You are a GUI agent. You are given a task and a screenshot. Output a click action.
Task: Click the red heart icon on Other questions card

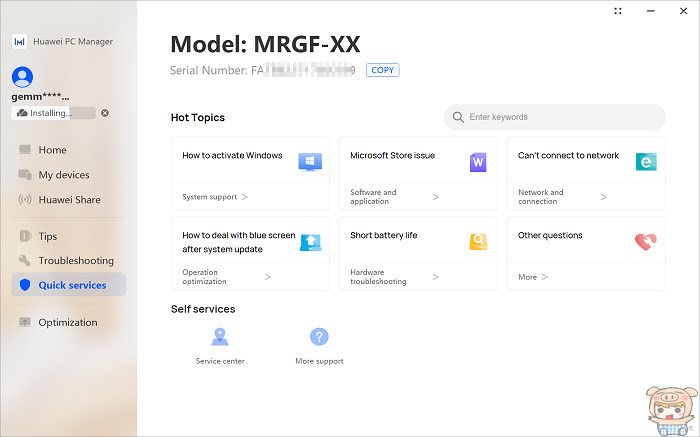click(x=646, y=242)
